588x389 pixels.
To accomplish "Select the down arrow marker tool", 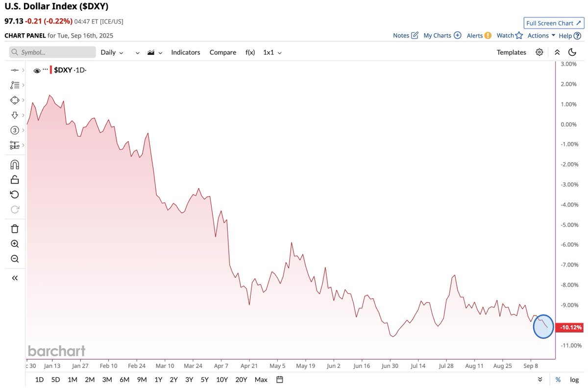I will tap(14, 115).
